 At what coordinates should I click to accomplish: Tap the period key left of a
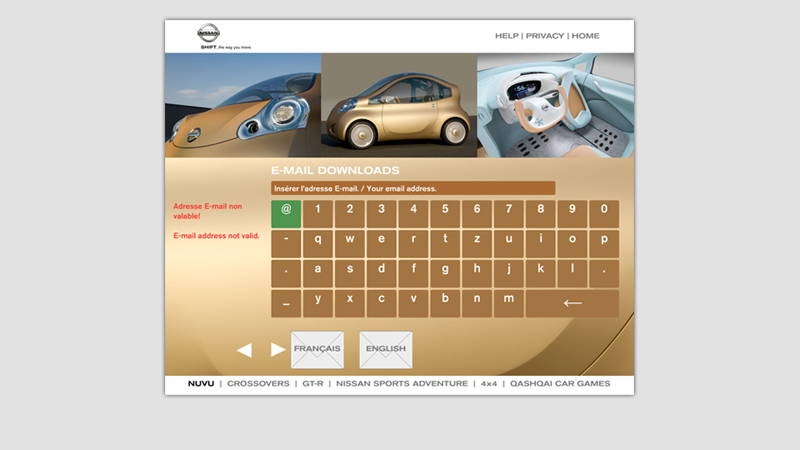click(x=286, y=274)
